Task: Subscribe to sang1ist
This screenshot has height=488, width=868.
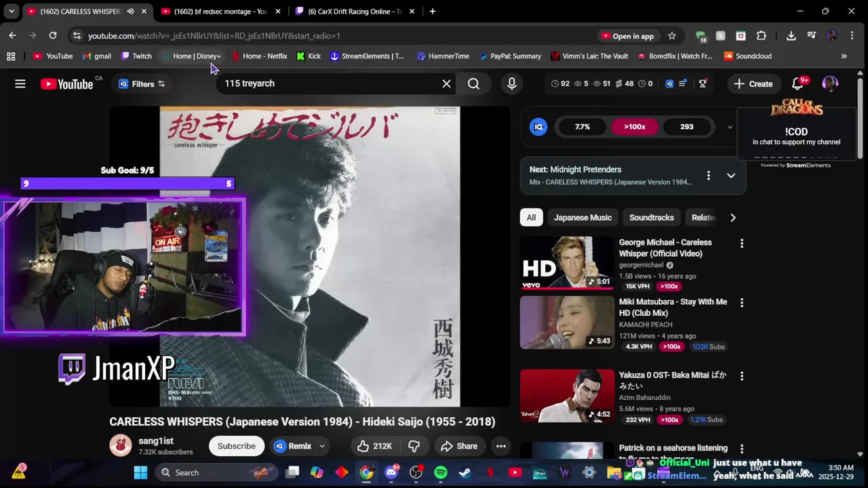Action: click(237, 446)
